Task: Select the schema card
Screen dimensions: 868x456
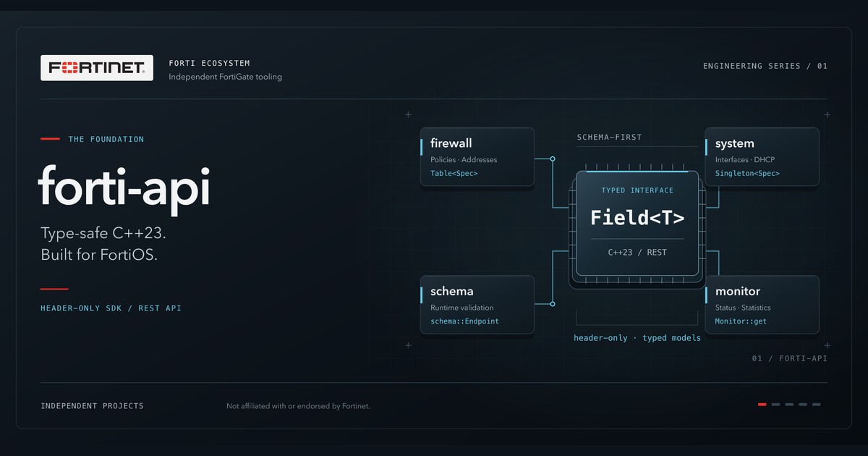Action: click(477, 305)
